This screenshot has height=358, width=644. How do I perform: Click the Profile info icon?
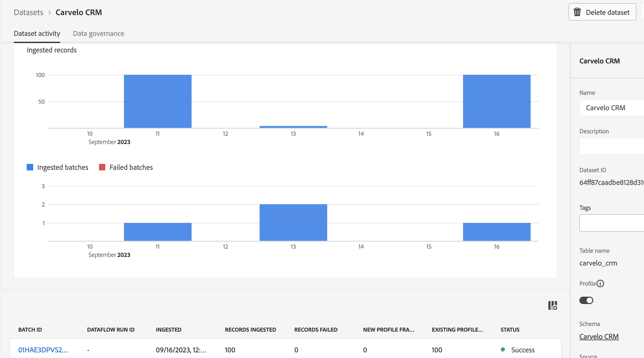(600, 284)
